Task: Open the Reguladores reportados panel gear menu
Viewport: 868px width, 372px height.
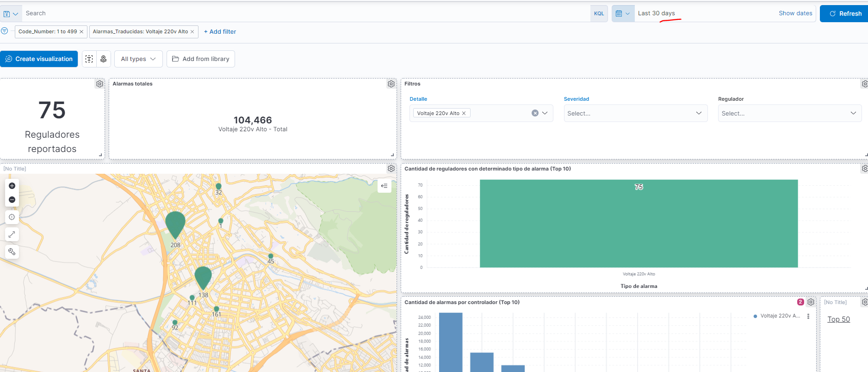Action: coord(99,84)
